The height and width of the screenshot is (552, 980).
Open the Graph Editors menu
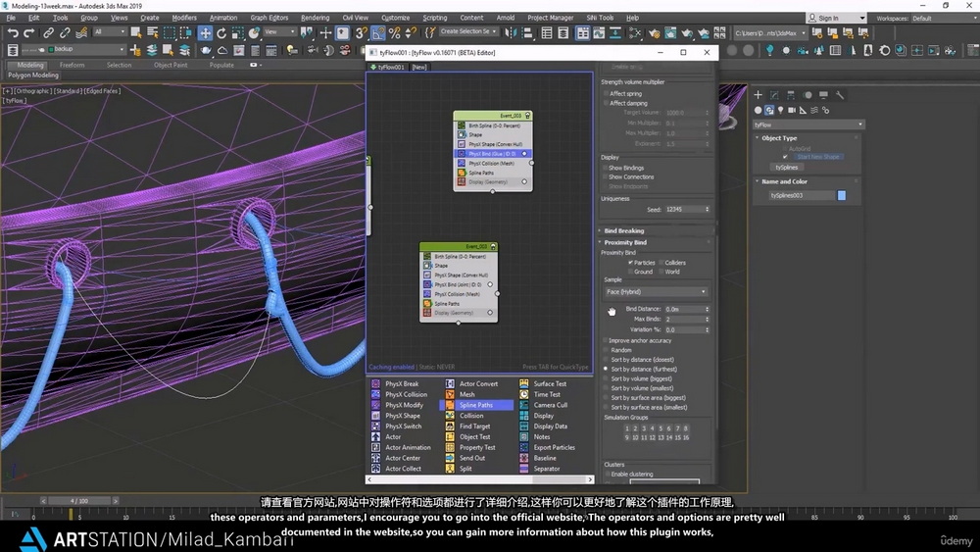269,18
